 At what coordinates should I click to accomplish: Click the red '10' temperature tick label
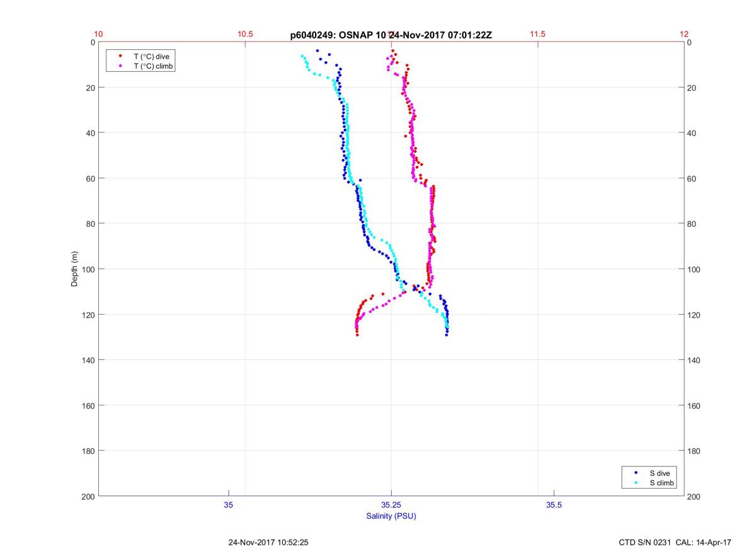[98, 34]
